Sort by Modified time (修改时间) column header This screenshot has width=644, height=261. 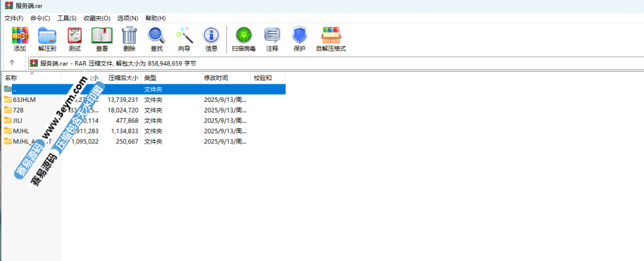pyautogui.click(x=216, y=78)
